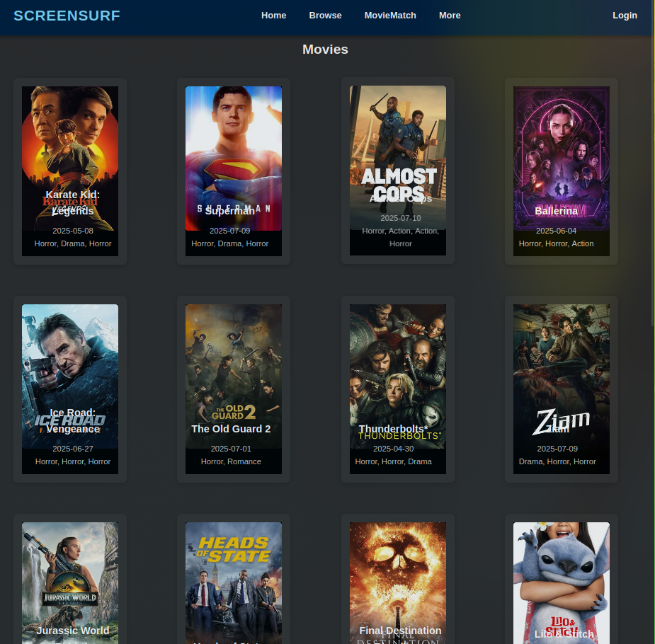Viewport: 655px width, 644px height.
Task: Select the Thunderbolts* poster
Action: (x=398, y=376)
